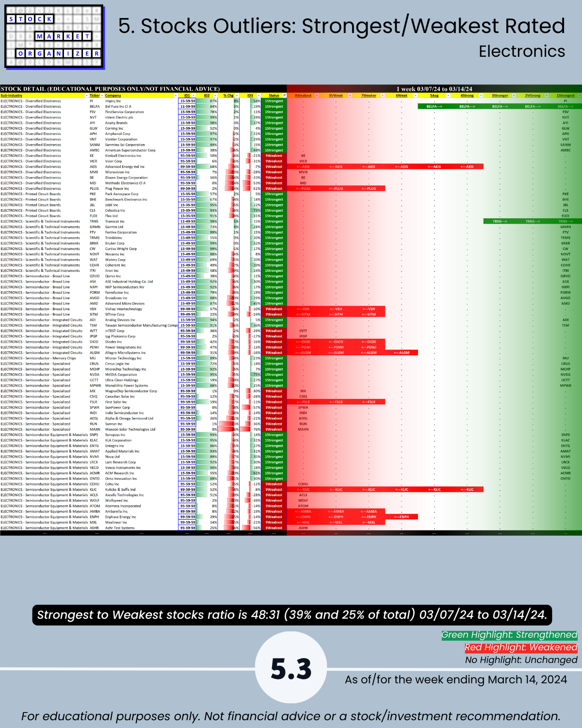Open the % Chg column filter dropdown

click(x=237, y=96)
